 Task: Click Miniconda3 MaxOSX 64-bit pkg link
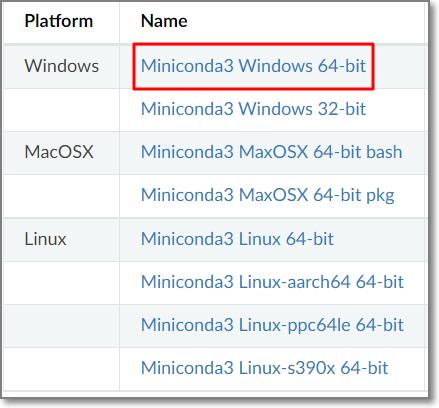pyautogui.click(x=268, y=195)
